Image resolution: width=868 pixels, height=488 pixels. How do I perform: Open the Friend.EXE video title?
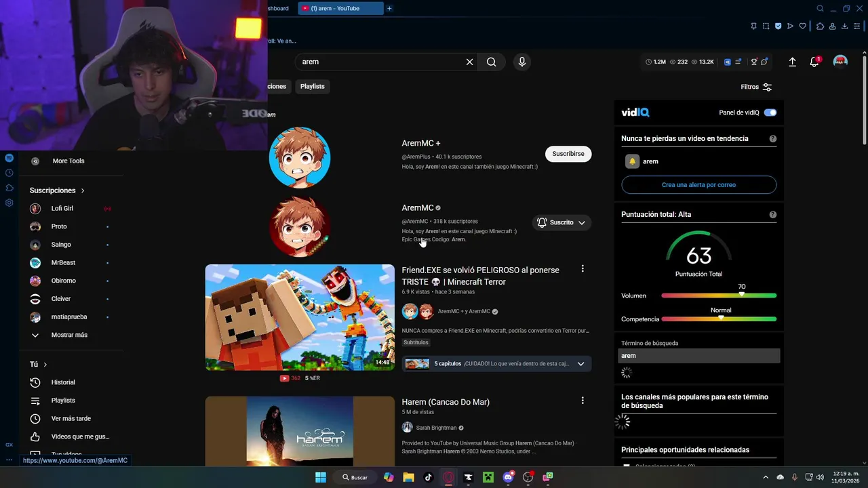(x=480, y=276)
